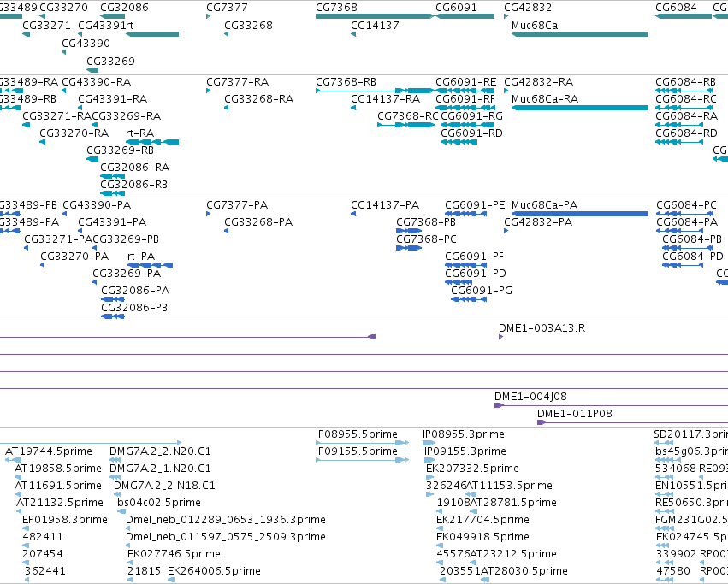Click the DME1-011P08 BAC label
728x584 pixels.
pyautogui.click(x=574, y=414)
